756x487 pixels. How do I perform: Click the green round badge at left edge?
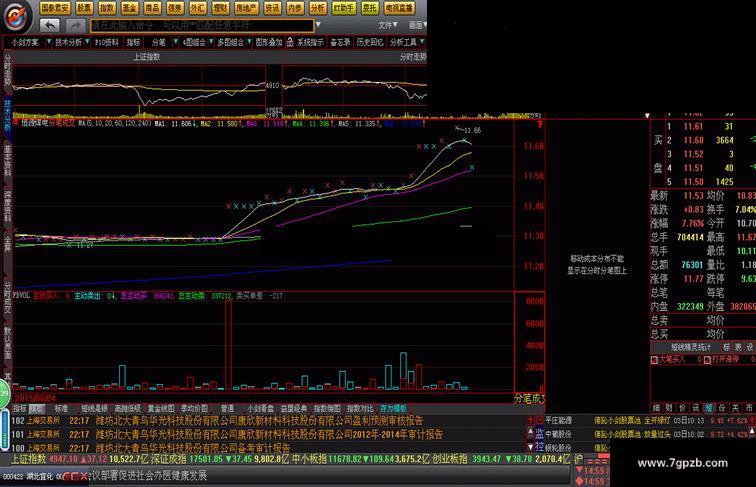click(x=4, y=393)
